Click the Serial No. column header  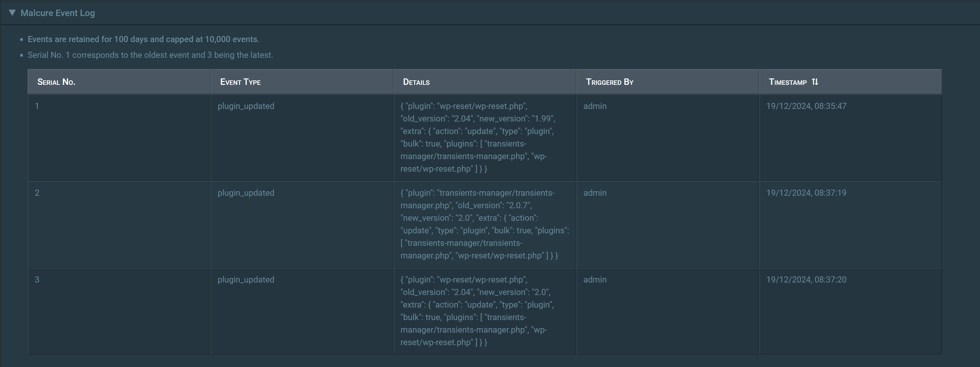pos(56,82)
